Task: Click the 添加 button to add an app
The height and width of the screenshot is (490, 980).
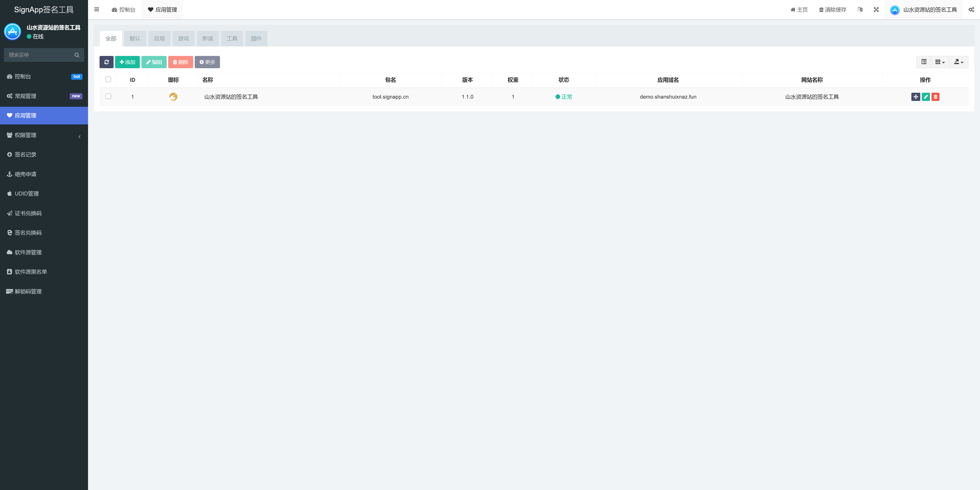Action: pos(127,62)
